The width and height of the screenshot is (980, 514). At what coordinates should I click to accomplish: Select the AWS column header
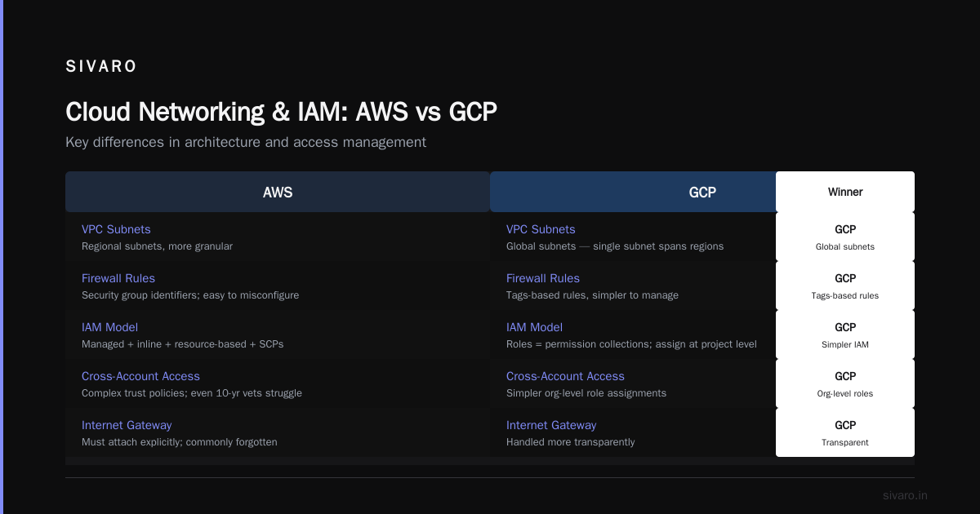coord(278,192)
